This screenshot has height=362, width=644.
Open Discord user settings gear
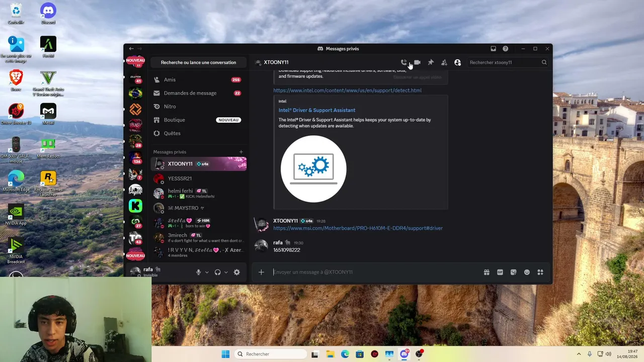point(236,272)
